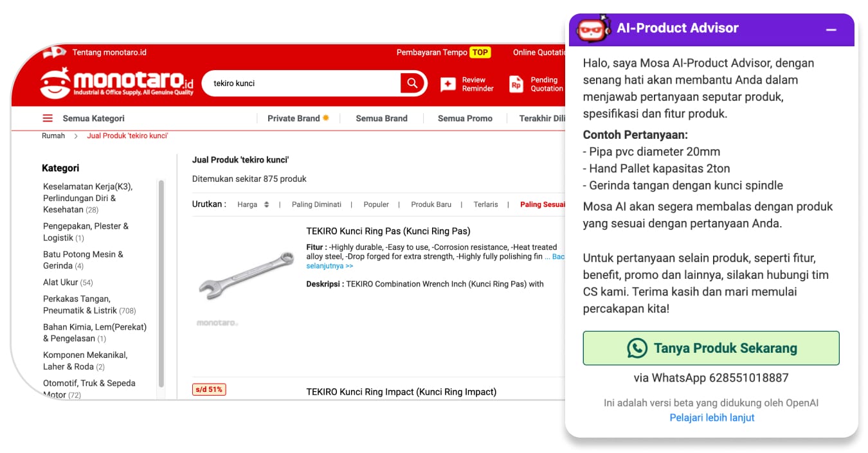Open the Pending Quotation Rp icon
The width and height of the screenshot is (868, 453).
click(x=516, y=84)
